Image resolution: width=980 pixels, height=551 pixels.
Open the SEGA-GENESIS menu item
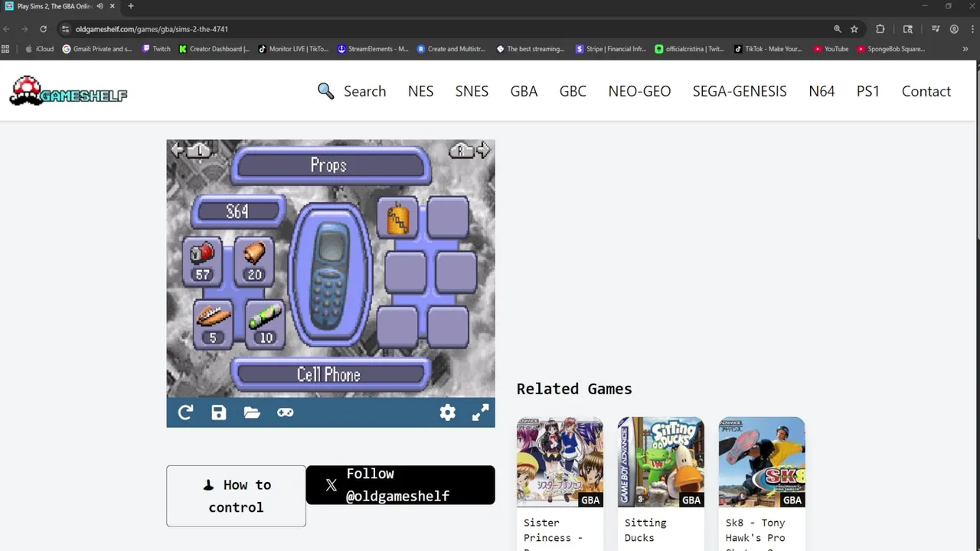pyautogui.click(x=740, y=91)
